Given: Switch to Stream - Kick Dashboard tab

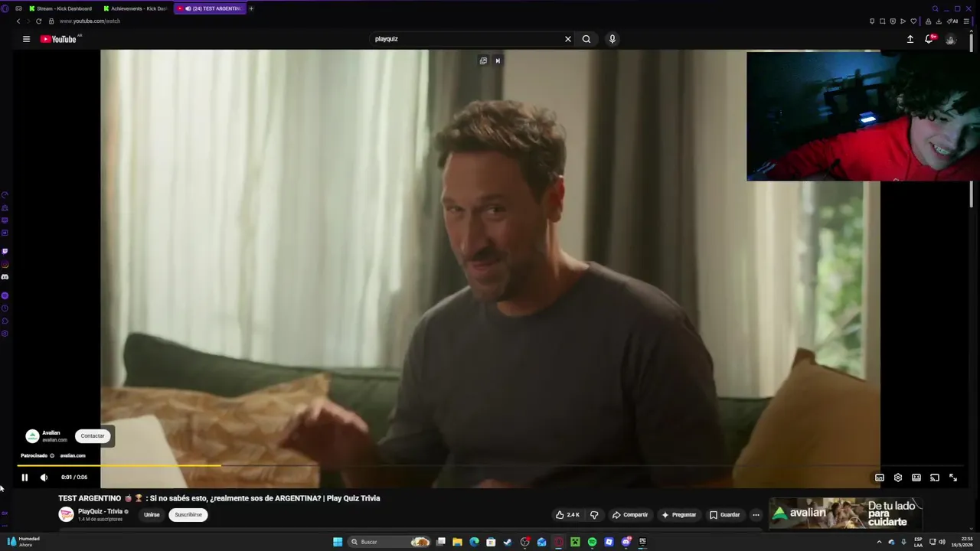Looking at the screenshot, I should click(x=61, y=8).
